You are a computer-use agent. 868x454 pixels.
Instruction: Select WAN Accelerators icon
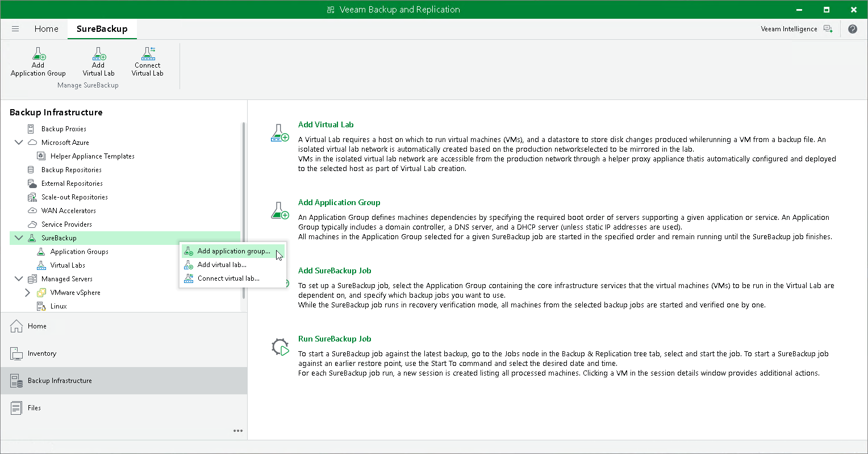(32, 211)
